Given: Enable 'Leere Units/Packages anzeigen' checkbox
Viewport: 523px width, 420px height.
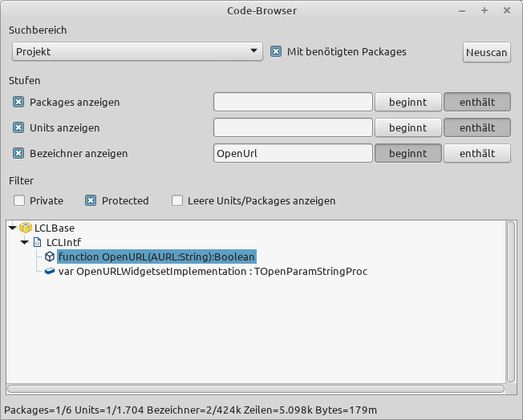Looking at the screenshot, I should point(177,201).
